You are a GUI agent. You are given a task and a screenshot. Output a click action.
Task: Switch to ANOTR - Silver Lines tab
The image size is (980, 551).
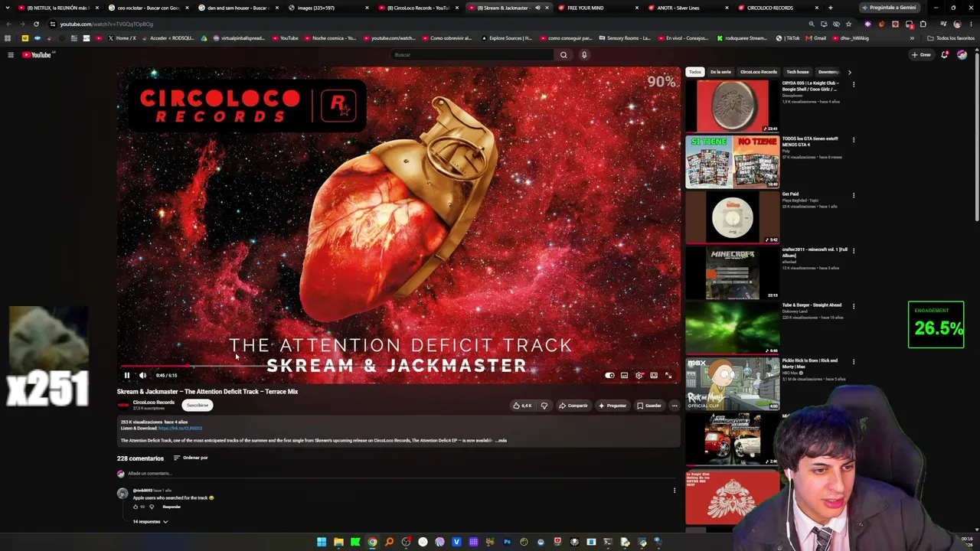click(688, 8)
